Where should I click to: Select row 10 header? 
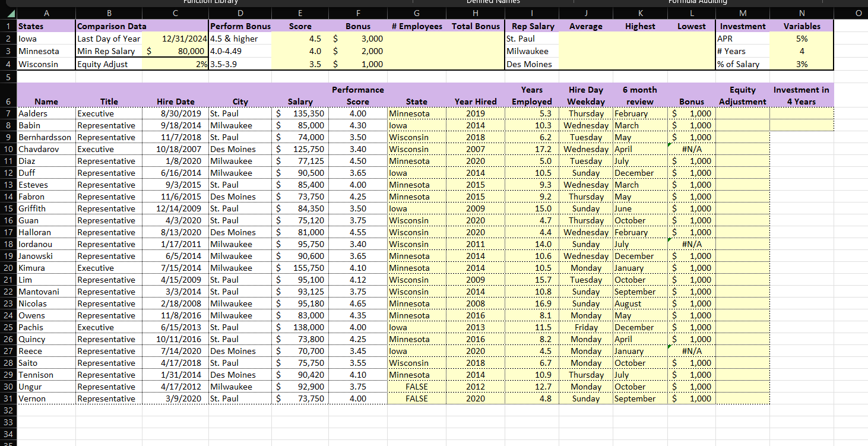tap(8, 149)
